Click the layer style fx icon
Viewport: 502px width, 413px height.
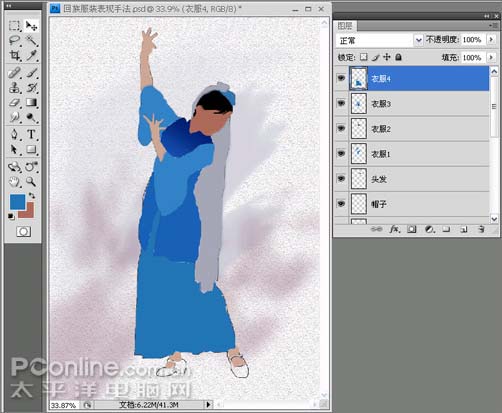(x=395, y=229)
